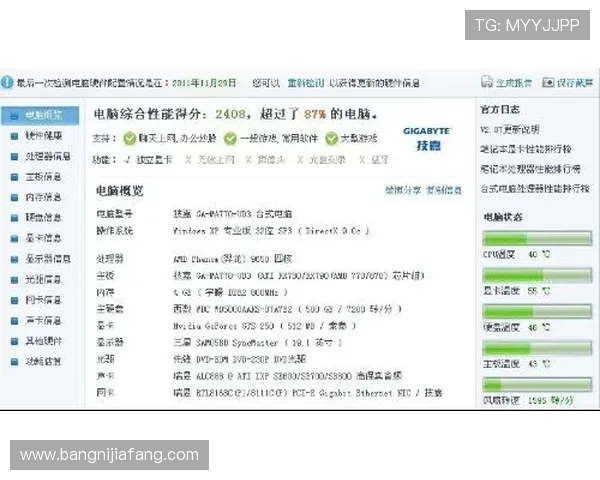Click the 复制信息 link
Screen dimensions: 600x480
coord(444,190)
